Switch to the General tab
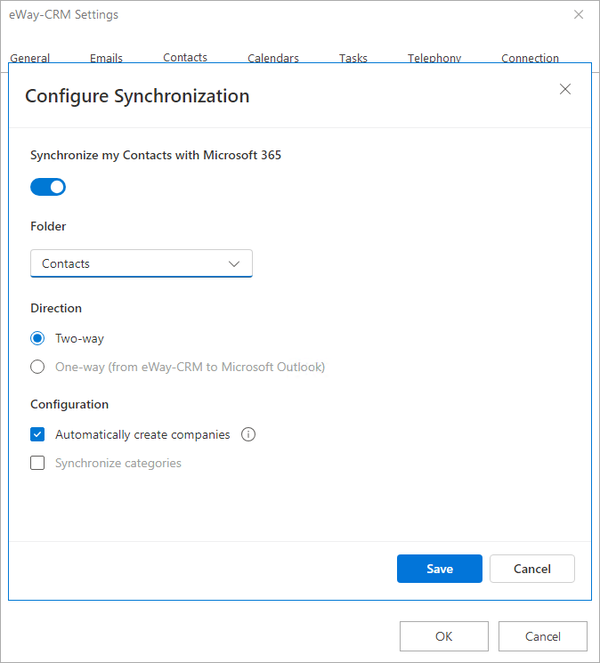This screenshot has height=663, width=600. click(30, 58)
